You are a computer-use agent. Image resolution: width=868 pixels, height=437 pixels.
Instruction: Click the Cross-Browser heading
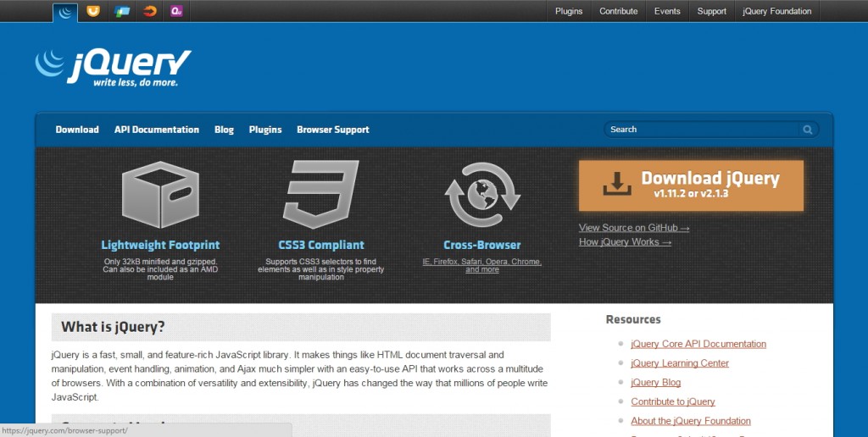coord(482,245)
